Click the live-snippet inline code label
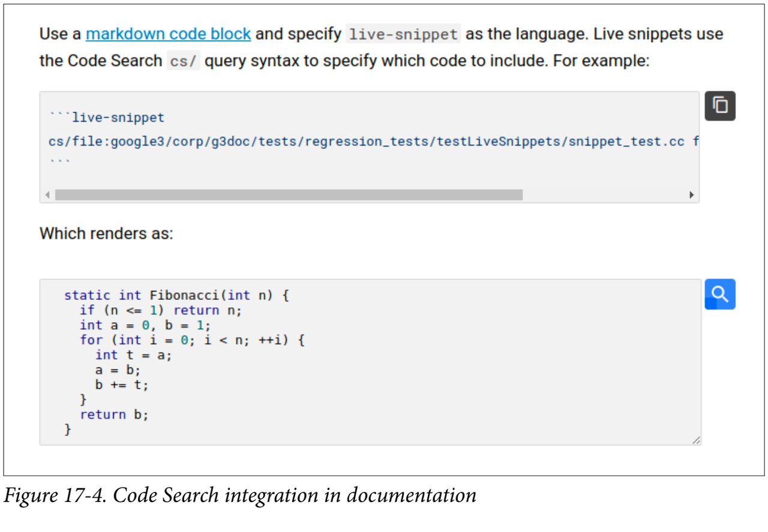Image resolution: width=768 pixels, height=532 pixels. pos(404,34)
